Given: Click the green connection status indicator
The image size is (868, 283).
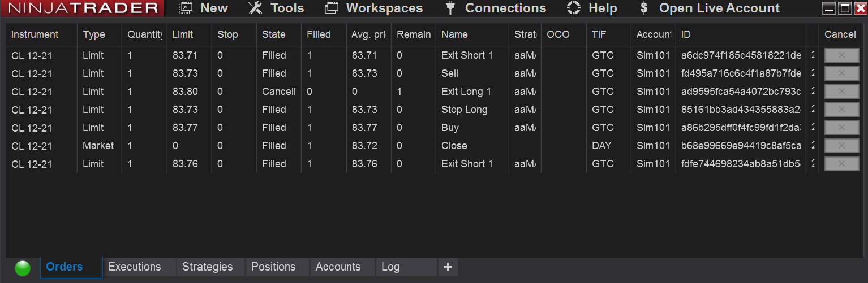Looking at the screenshot, I should [x=23, y=268].
